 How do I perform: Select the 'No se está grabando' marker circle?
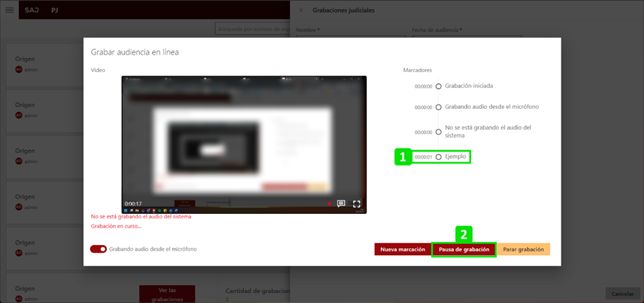[x=439, y=132]
